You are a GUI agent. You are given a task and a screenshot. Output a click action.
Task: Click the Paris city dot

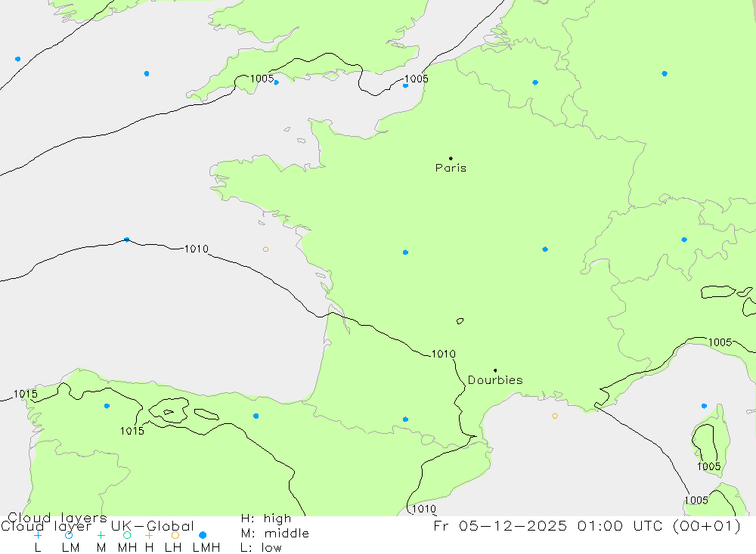451,158
